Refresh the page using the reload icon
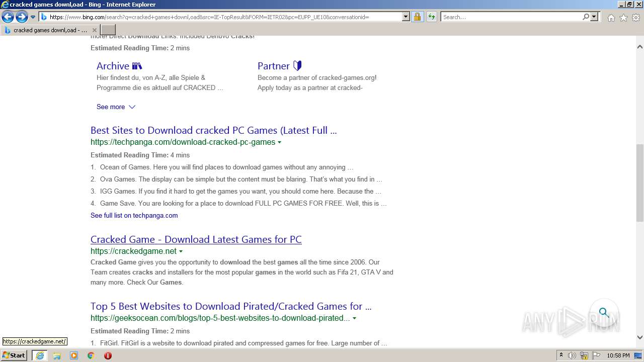The width and height of the screenshot is (644, 362). click(431, 17)
